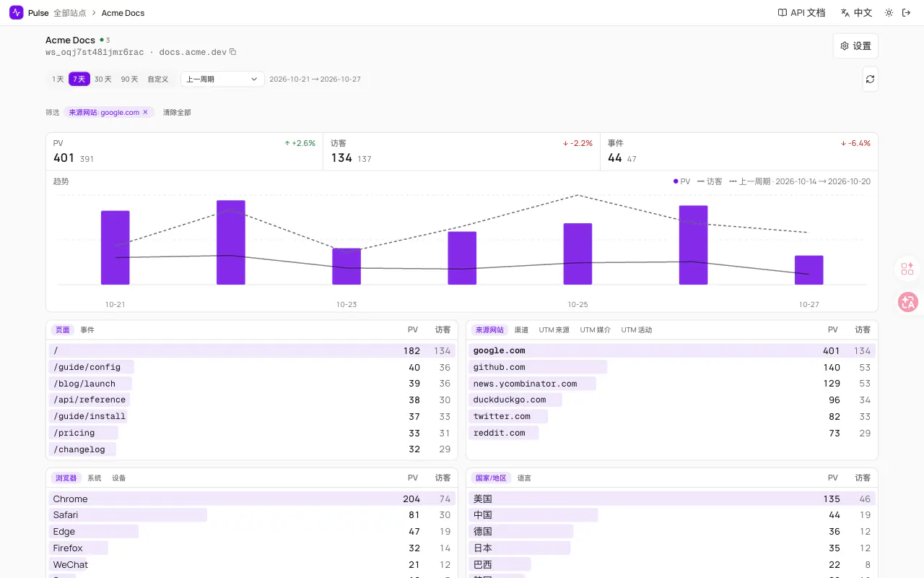The image size is (924, 578).
Task: Remove the google.com source filter
Action: [x=145, y=112]
